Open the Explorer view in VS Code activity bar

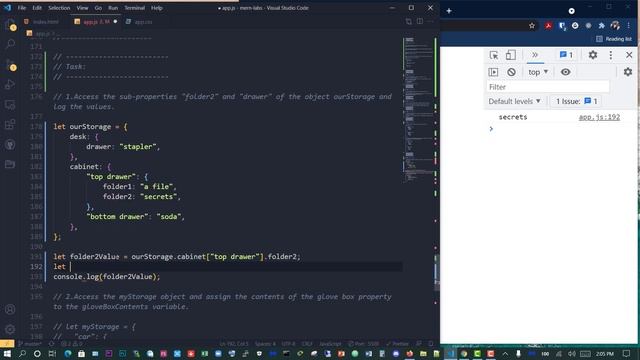tap(10, 24)
